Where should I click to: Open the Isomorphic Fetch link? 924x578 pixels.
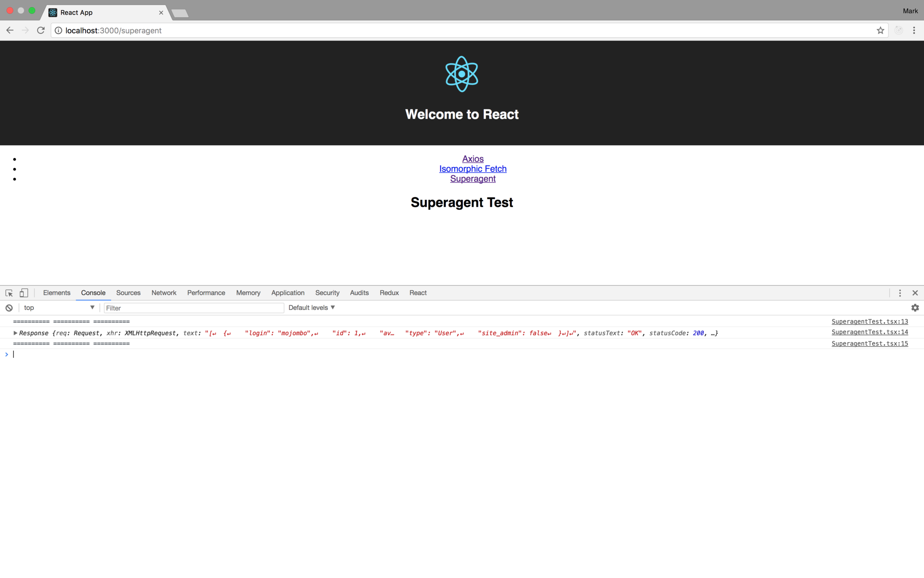pyautogui.click(x=473, y=169)
